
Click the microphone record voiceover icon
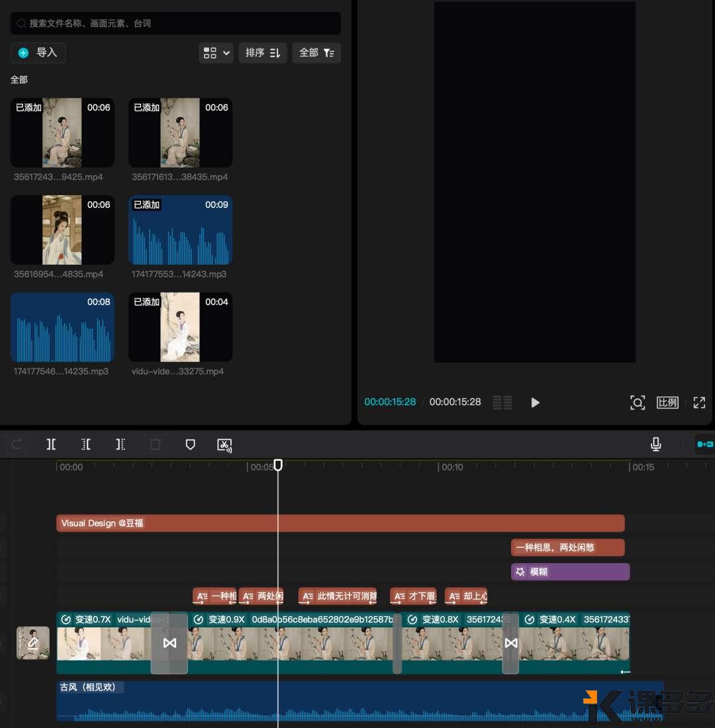[655, 444]
